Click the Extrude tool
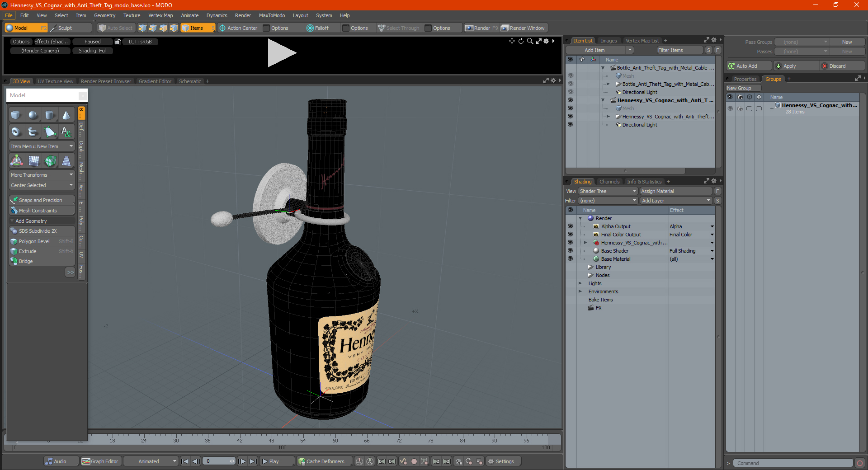868x470 pixels. point(42,251)
